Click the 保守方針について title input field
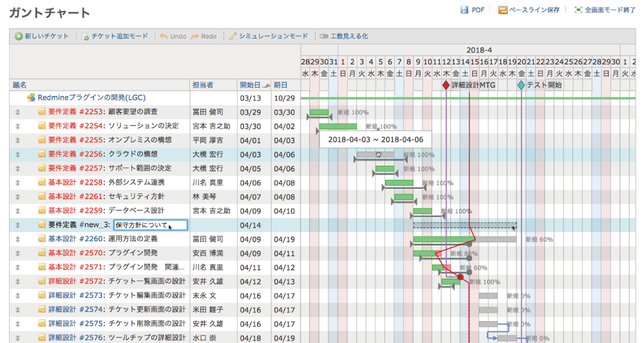The width and height of the screenshot is (644, 343). pyautogui.click(x=150, y=225)
